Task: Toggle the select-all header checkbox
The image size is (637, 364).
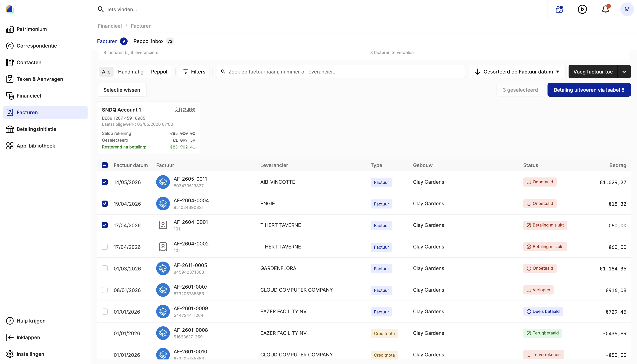Action: click(105, 165)
